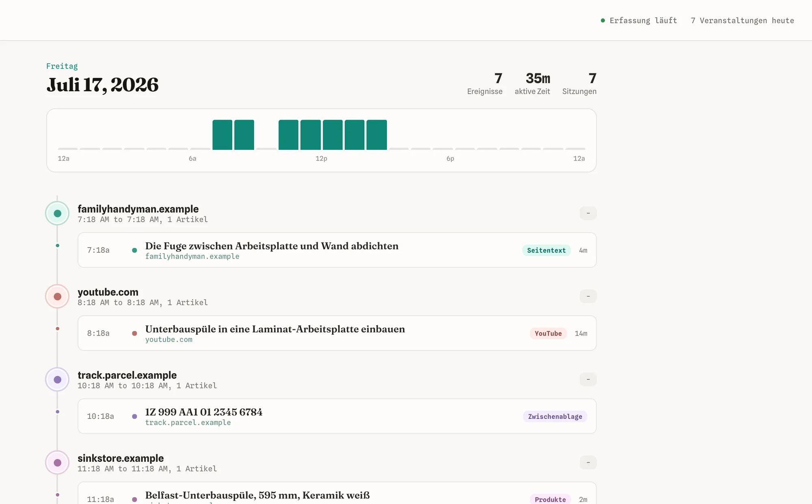Click the first active bar in the hourly chart
812x504 pixels.
222,135
